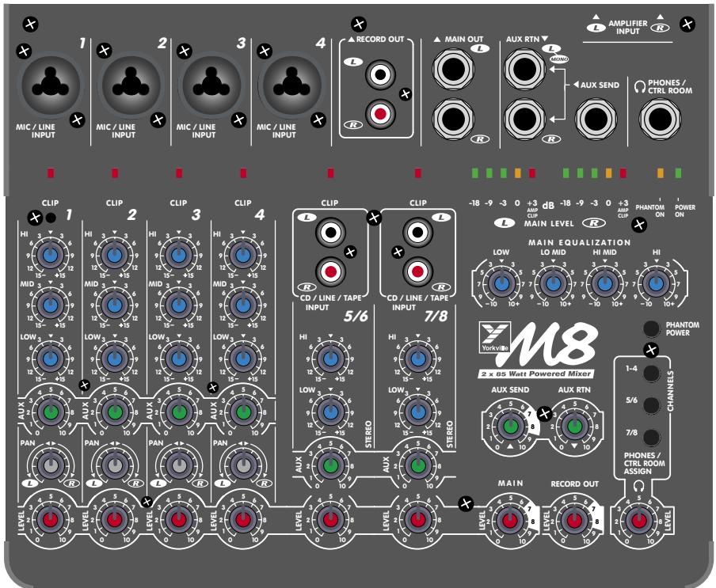Screen dimensions: 716x588
Task: Toggle channels 5/6 phones assign button
Action: tap(652, 404)
